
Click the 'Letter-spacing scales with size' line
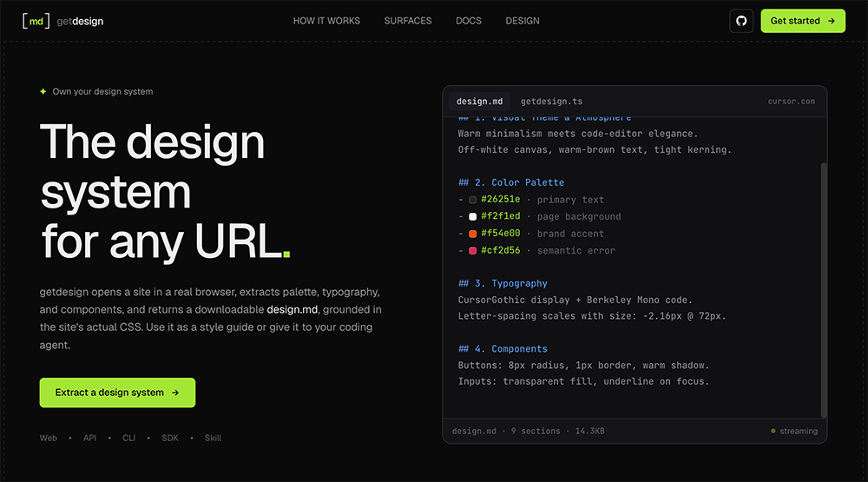pos(592,316)
